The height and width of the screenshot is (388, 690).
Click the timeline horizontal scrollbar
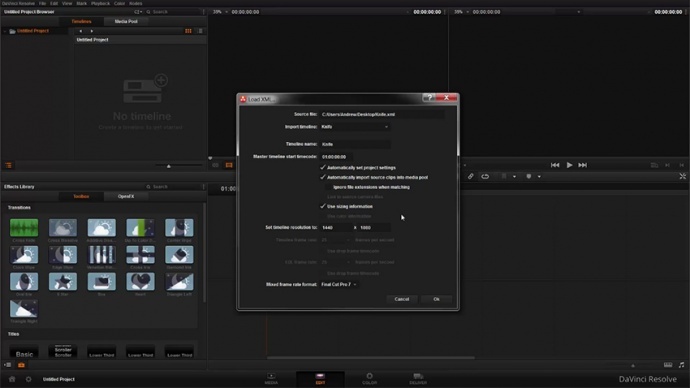pyautogui.click(x=371, y=358)
